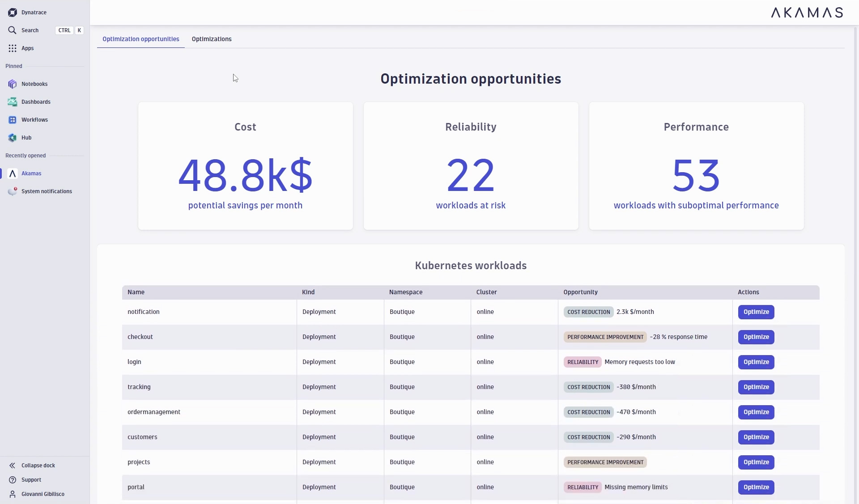This screenshot has height=504, width=859.
Task: Optimize the checkout workload
Action: point(756,337)
